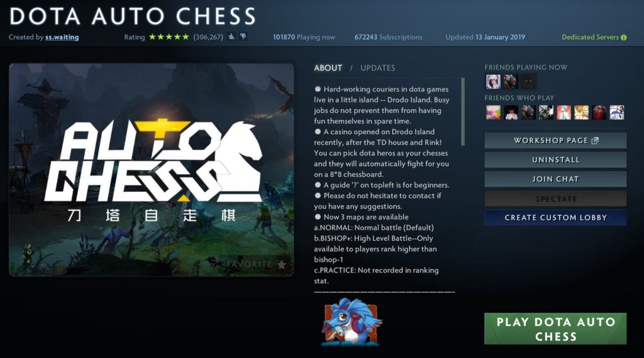Click Play Dota Auto Chess button
The width and height of the screenshot is (644, 358).
555,329
